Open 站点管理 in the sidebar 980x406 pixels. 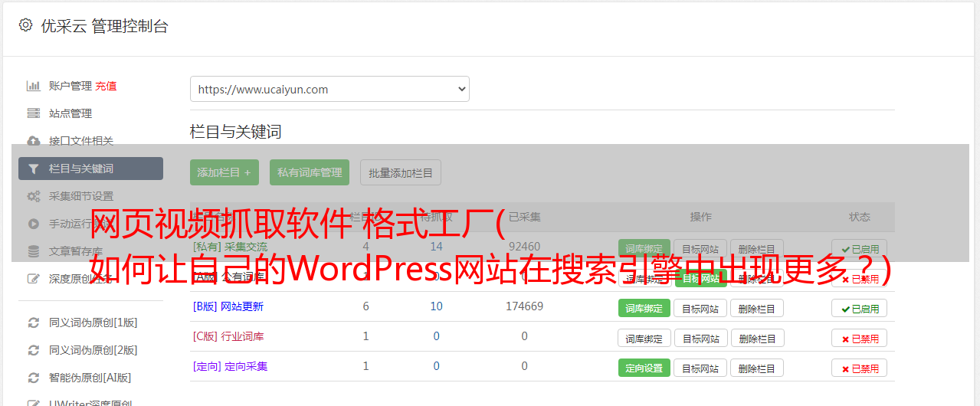point(70,113)
